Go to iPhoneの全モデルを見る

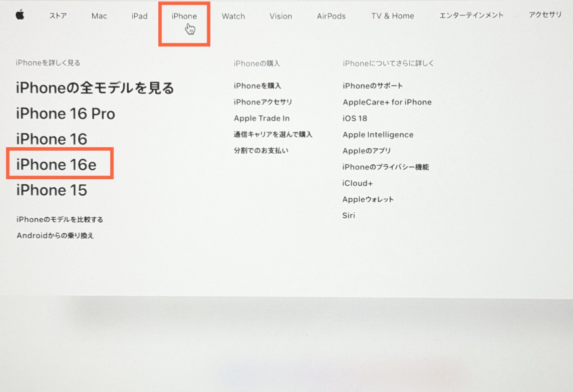(x=95, y=88)
